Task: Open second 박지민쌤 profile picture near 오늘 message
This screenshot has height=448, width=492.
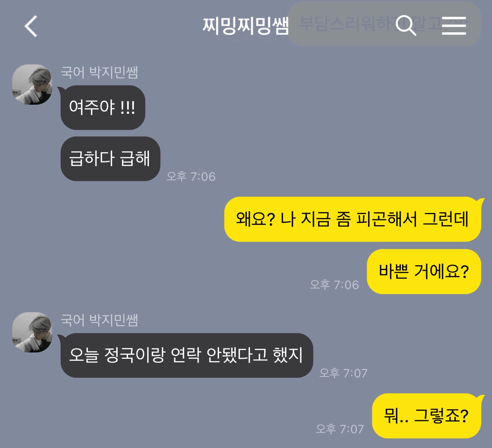Action: point(32,332)
